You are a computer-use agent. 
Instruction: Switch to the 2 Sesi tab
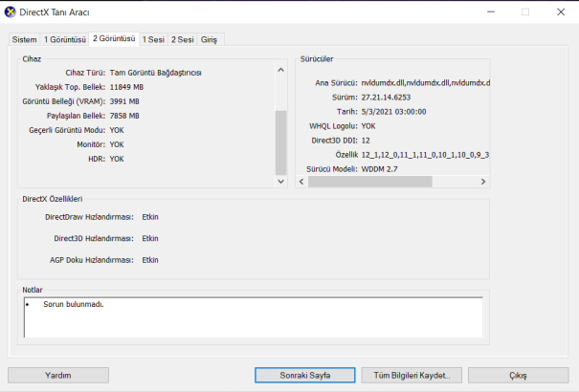click(183, 39)
